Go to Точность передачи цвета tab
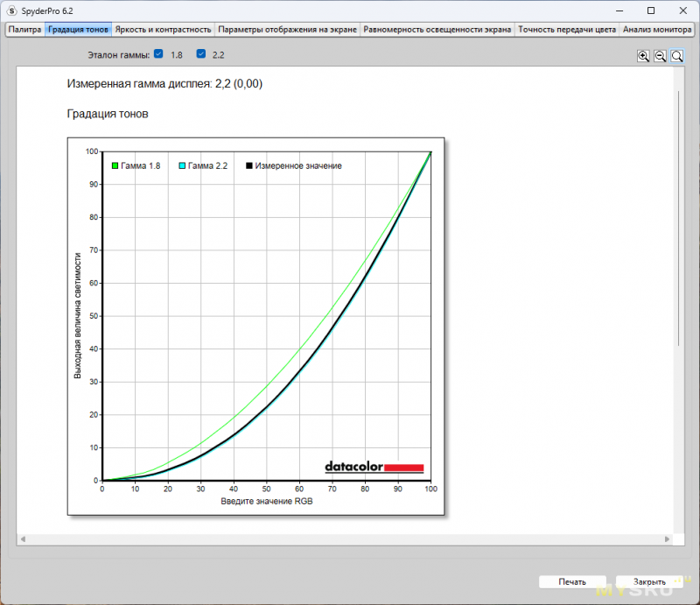Screen dimensions: 700x605 566,29
